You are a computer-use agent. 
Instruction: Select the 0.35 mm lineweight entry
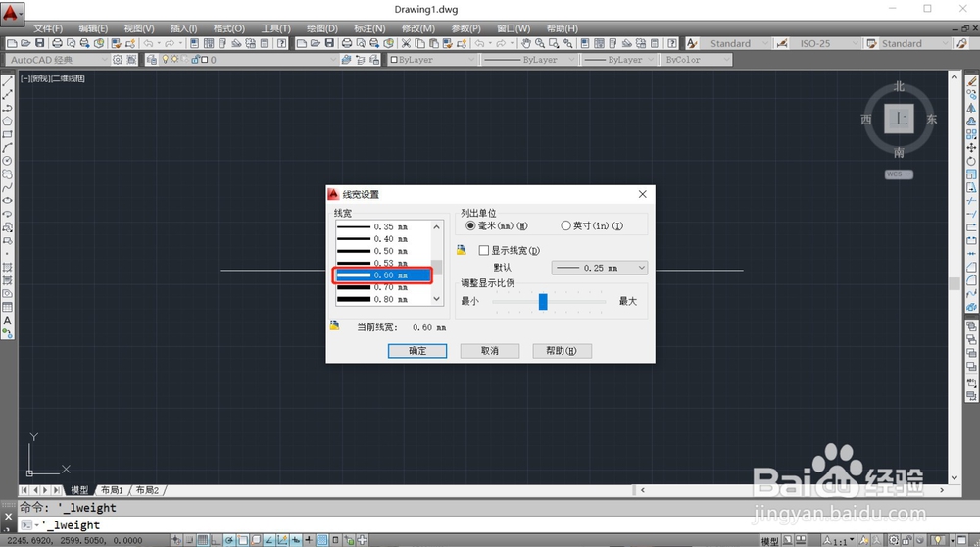coord(384,226)
